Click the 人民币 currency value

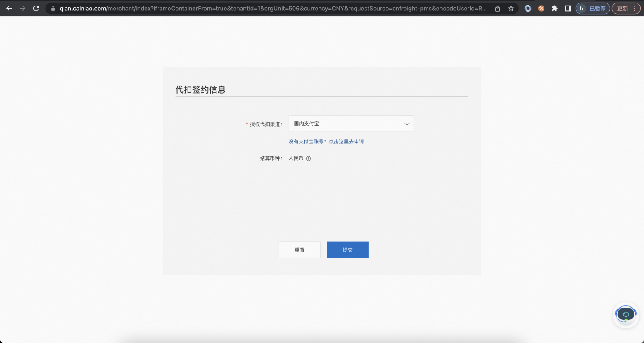(x=296, y=158)
